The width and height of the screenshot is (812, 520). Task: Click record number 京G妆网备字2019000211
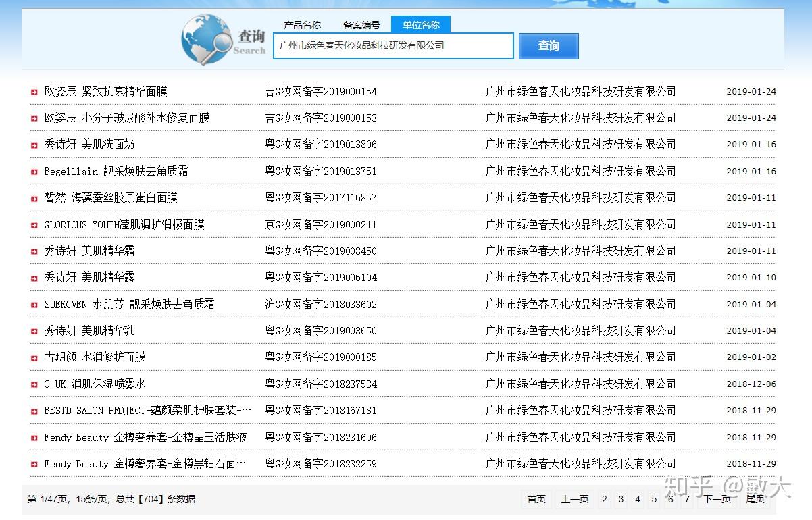[321, 224]
